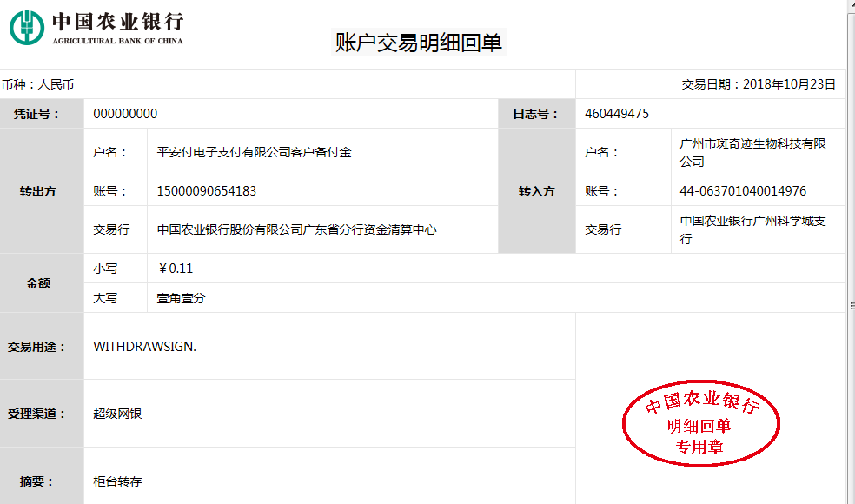Click the 转入方 header cell
Viewport: 855px width, 504px height.
(x=537, y=191)
